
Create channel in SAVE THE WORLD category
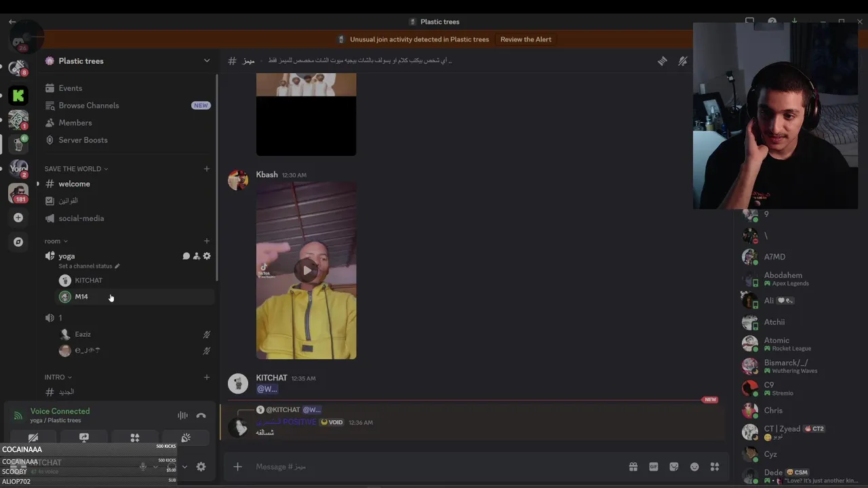pos(207,169)
